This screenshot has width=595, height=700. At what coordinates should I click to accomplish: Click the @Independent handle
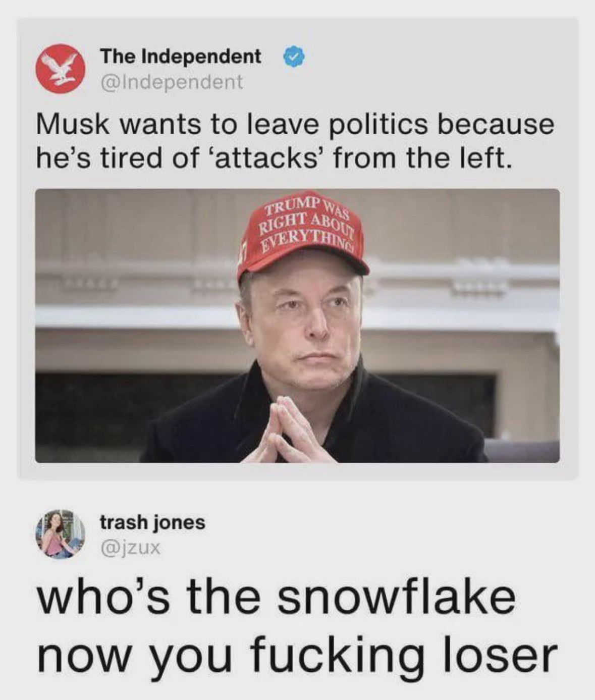(172, 82)
